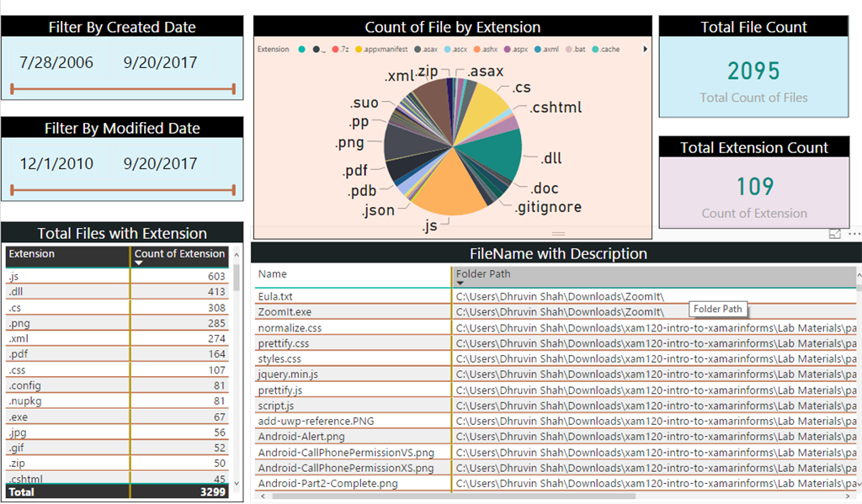Screen dimensions: 862x504
Task: Click Modified Date slider left handle
Action: (x=12, y=190)
